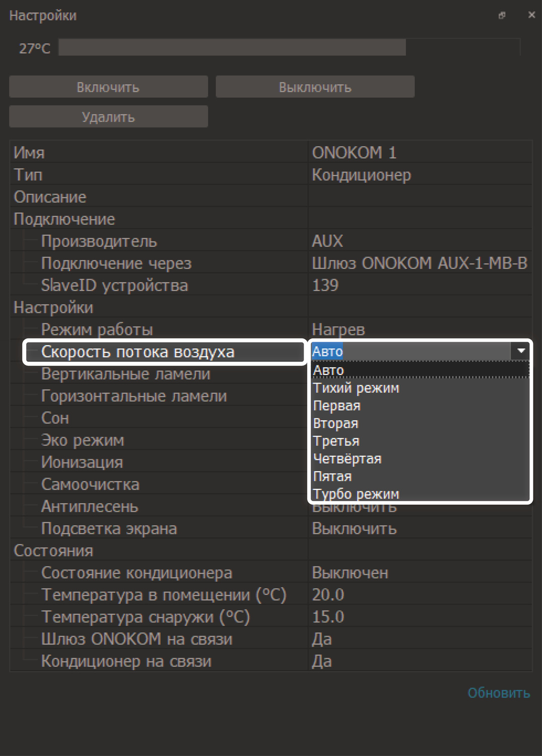The width and height of the screenshot is (542, 756).
Task: Open the Режим работы value Нагрев
Action: point(419,330)
